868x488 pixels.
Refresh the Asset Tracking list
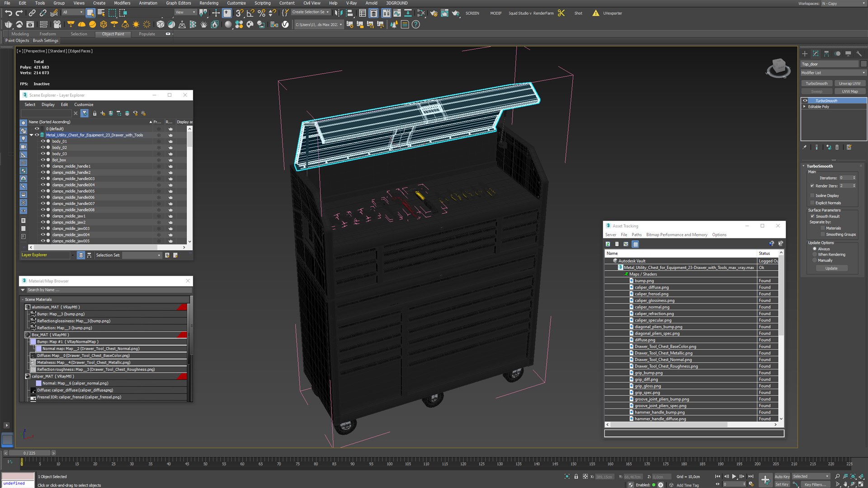[608, 244]
